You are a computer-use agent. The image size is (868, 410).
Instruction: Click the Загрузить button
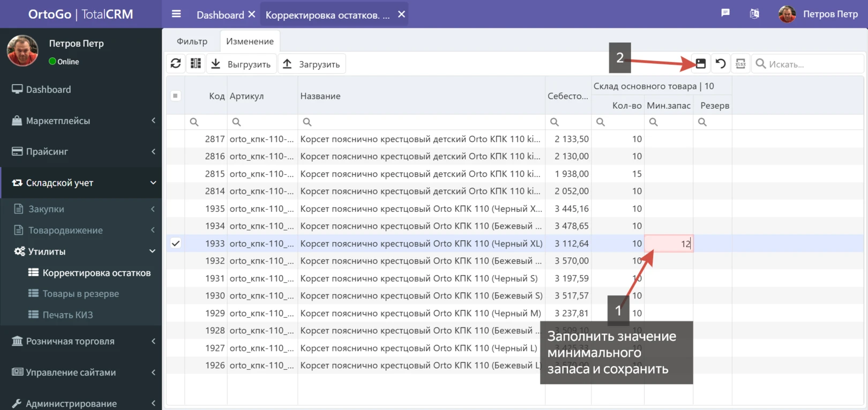(312, 64)
